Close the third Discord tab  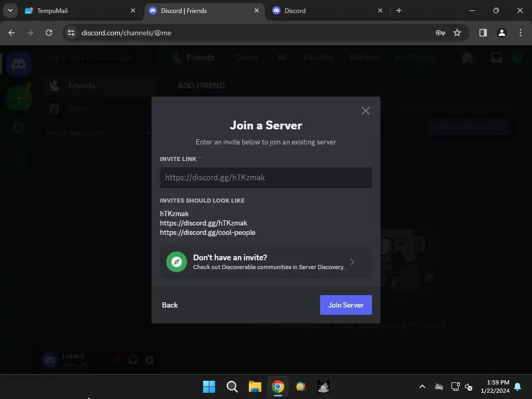380,10
